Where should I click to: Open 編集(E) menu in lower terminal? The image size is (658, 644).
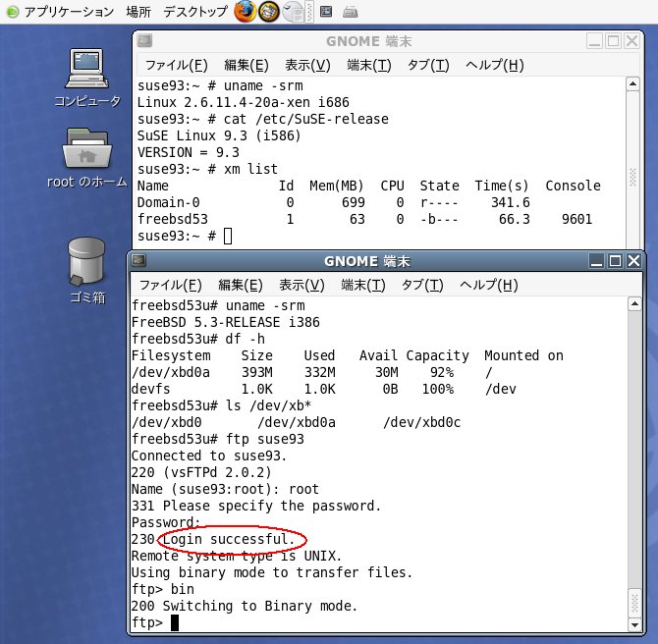(240, 286)
